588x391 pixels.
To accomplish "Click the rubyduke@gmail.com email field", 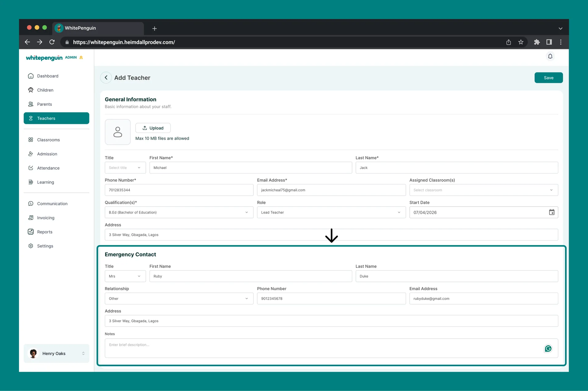I will [x=484, y=298].
